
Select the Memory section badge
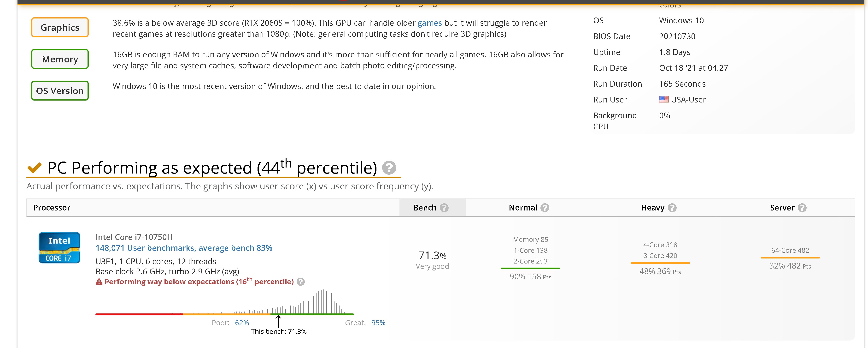point(60,59)
